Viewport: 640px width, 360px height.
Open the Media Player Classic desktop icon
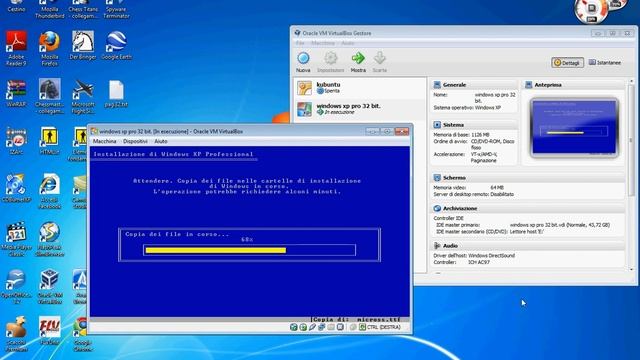(x=16, y=239)
